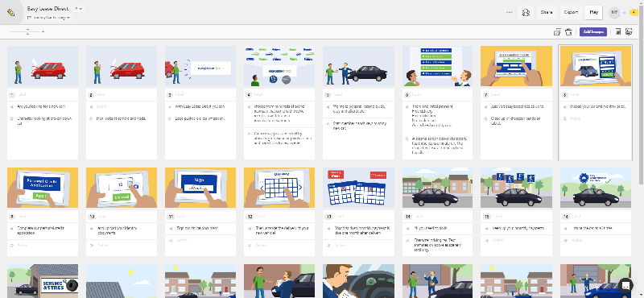Click the Export button

click(x=571, y=12)
